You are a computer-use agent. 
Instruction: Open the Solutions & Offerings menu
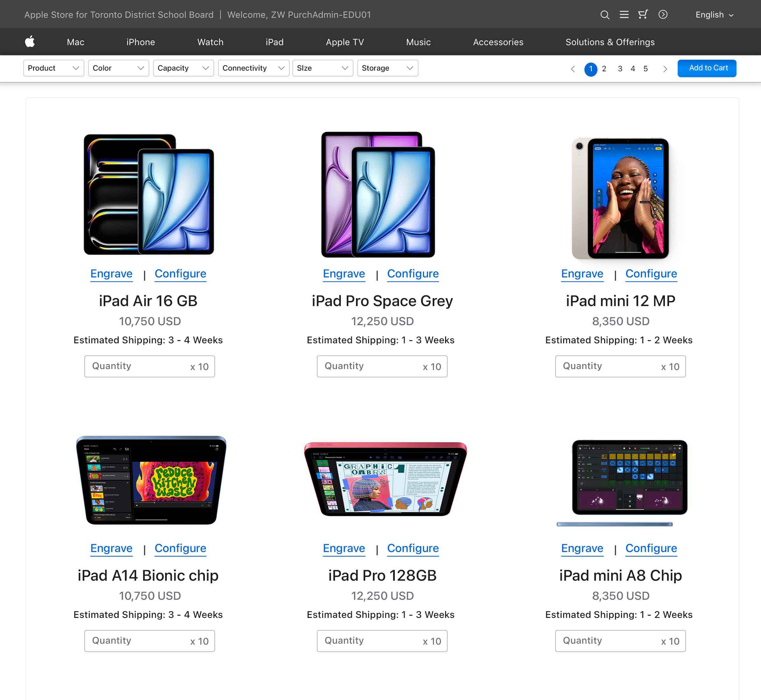coord(610,42)
